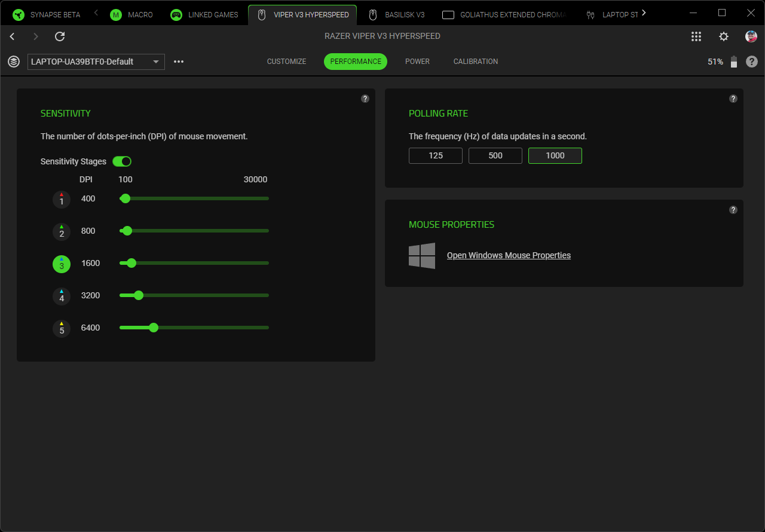The width and height of the screenshot is (765, 532).
Task: Go to the Customize section
Action: [287, 62]
